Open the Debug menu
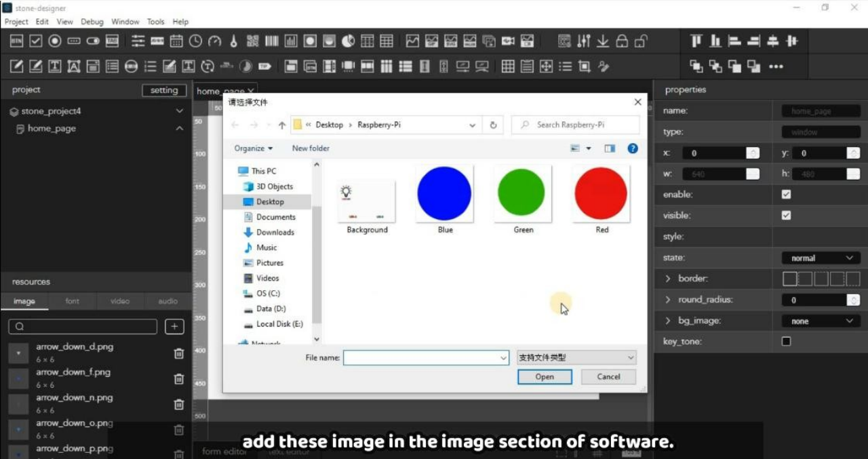Viewport: 868px width, 459px height. [92, 22]
